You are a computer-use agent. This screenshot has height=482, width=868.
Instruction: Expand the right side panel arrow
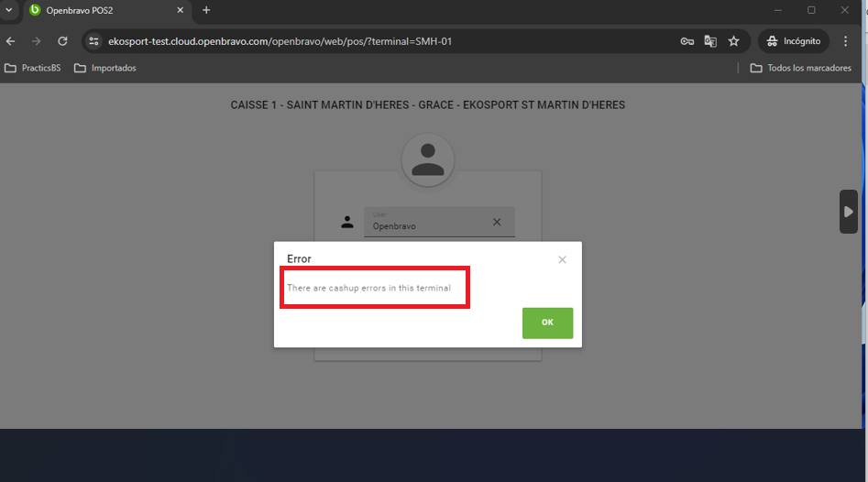point(848,212)
